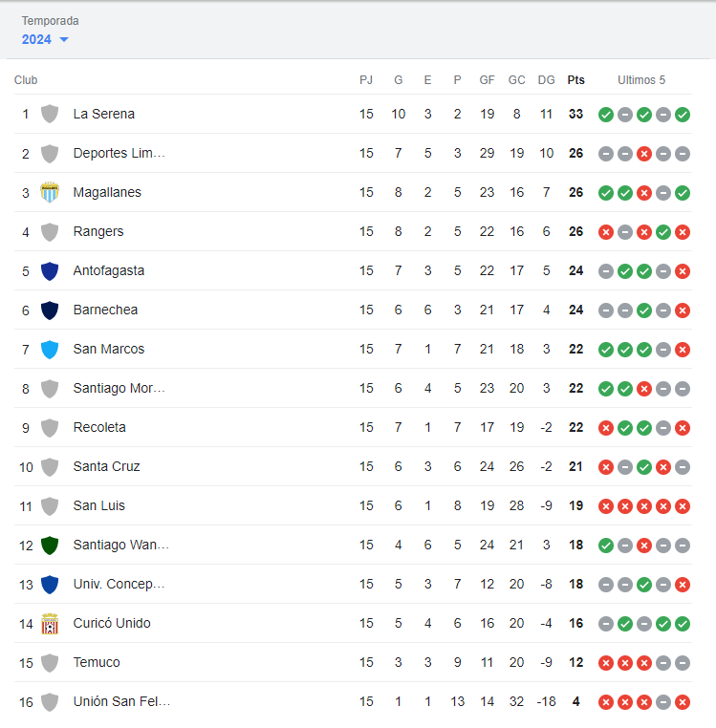Click the Ultimos 5 column header
716x728 pixels.
click(x=640, y=80)
